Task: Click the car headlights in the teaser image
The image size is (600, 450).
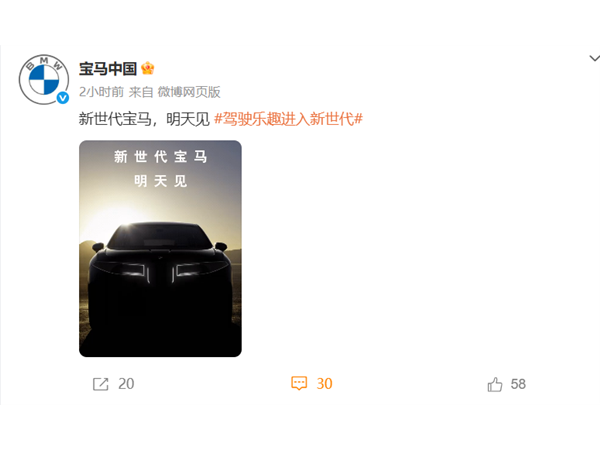Action: (160, 271)
